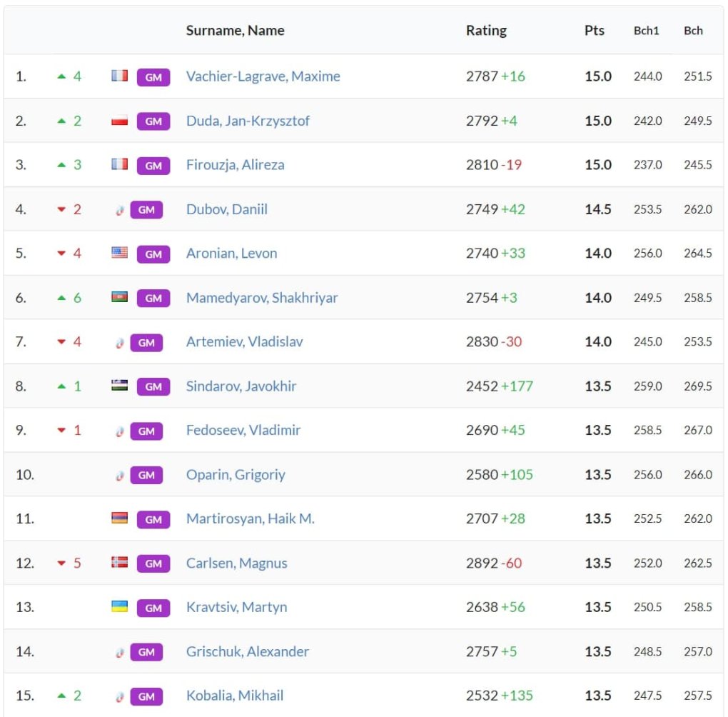
Task: Click the GM badge next to Aronian
Action: 153,254
